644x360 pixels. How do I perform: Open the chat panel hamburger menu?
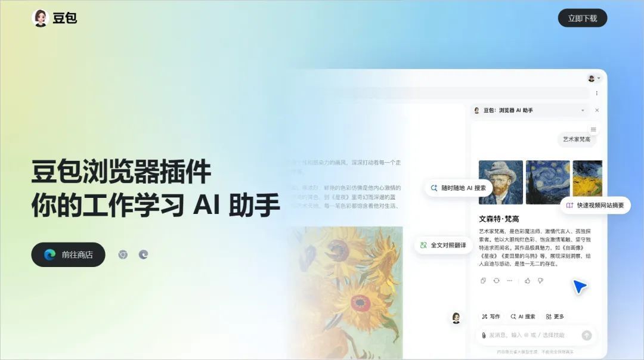pyautogui.click(x=593, y=129)
